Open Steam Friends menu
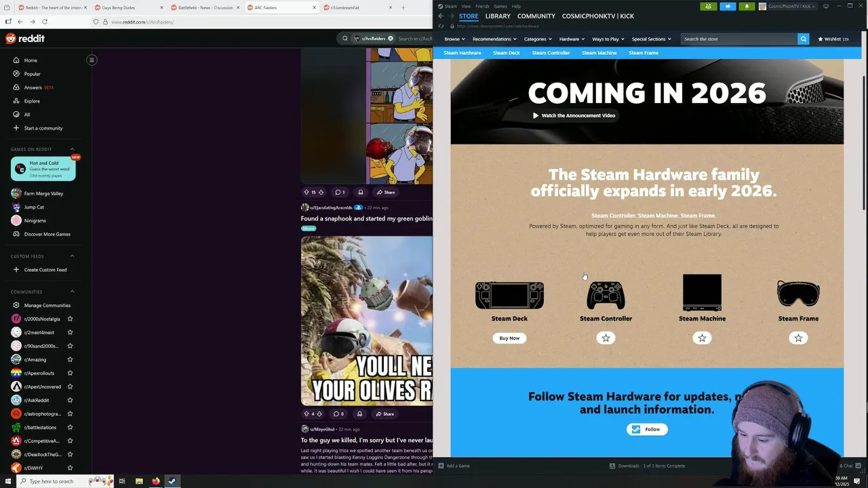Viewport: 868px width, 488px height. pos(482,6)
